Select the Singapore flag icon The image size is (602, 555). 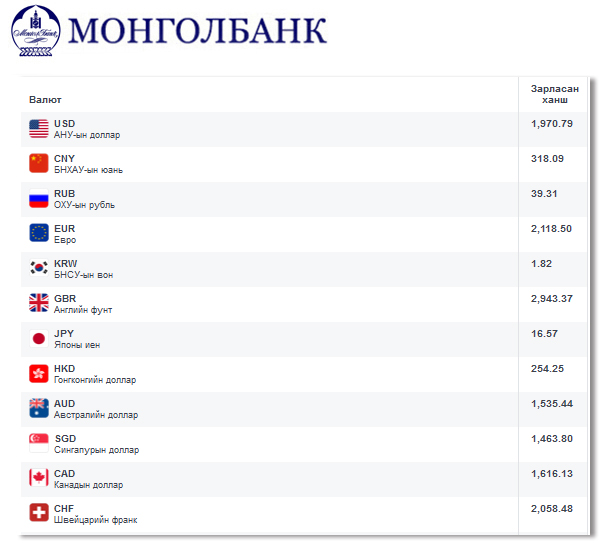(x=39, y=443)
